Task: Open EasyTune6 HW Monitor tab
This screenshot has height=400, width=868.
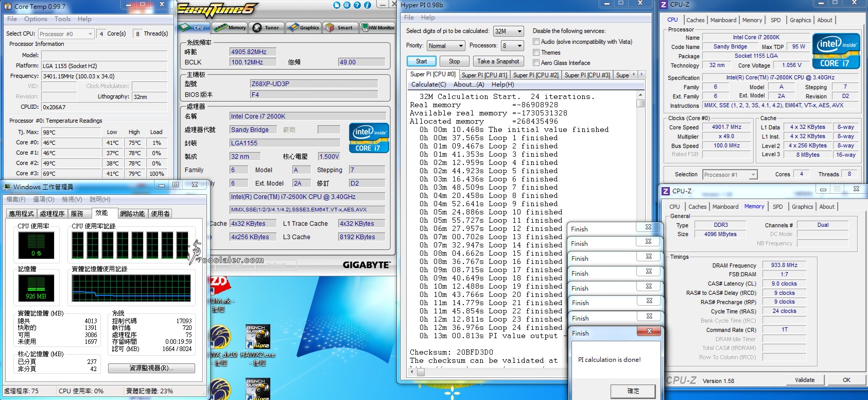Action: pos(377,27)
